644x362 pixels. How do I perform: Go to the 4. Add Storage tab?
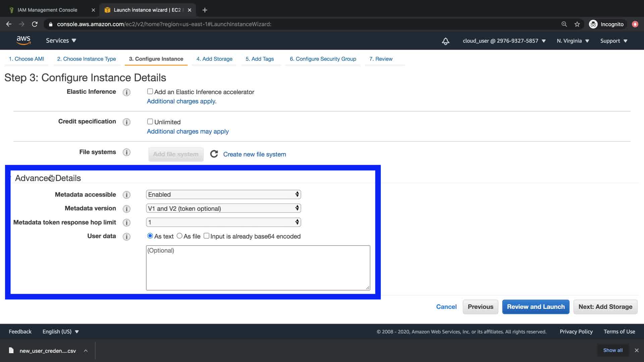click(x=214, y=59)
